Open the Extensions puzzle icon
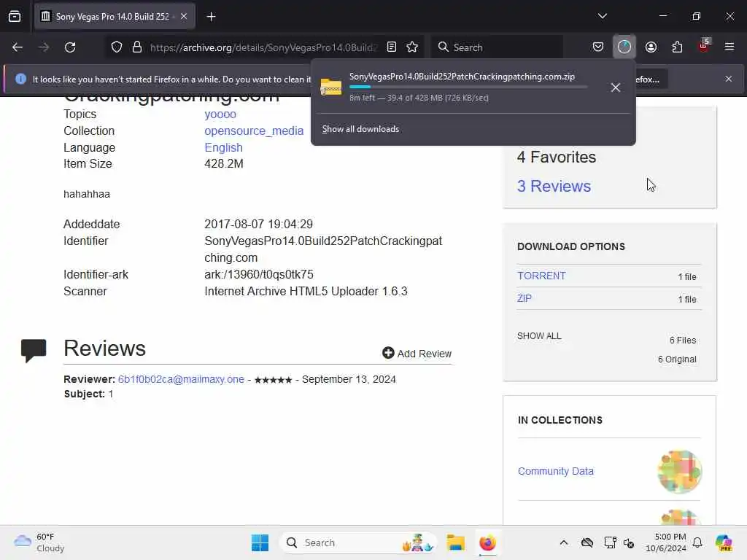 point(677,47)
